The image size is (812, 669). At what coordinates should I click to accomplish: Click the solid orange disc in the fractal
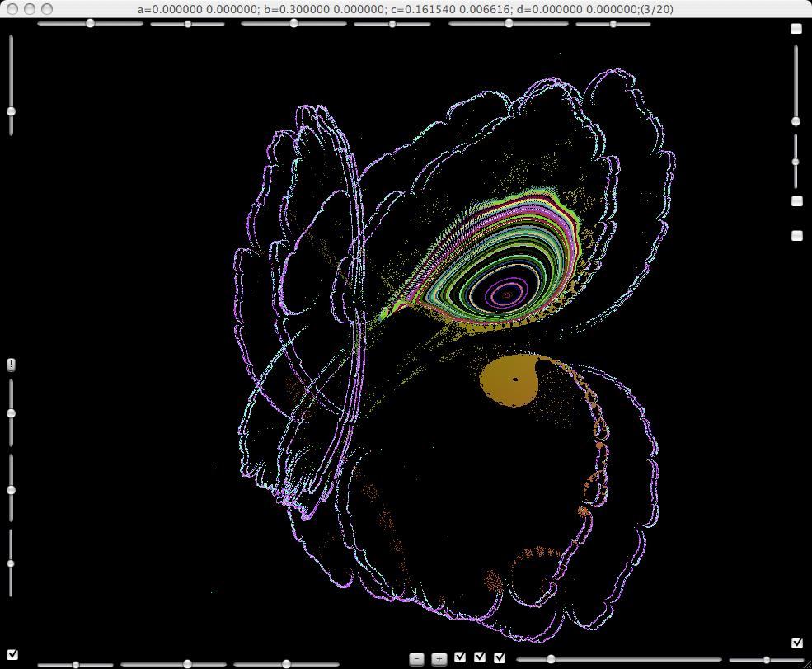click(509, 381)
